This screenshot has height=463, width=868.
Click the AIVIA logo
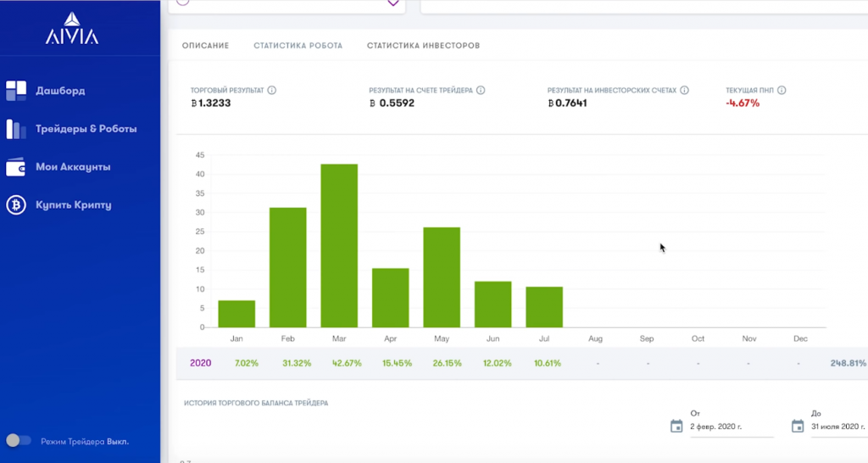click(x=72, y=29)
